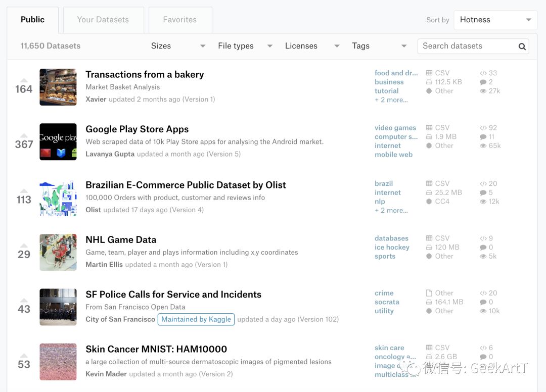Click file size icon for Google Play Store Apps
546x392 pixels.
coord(429,137)
